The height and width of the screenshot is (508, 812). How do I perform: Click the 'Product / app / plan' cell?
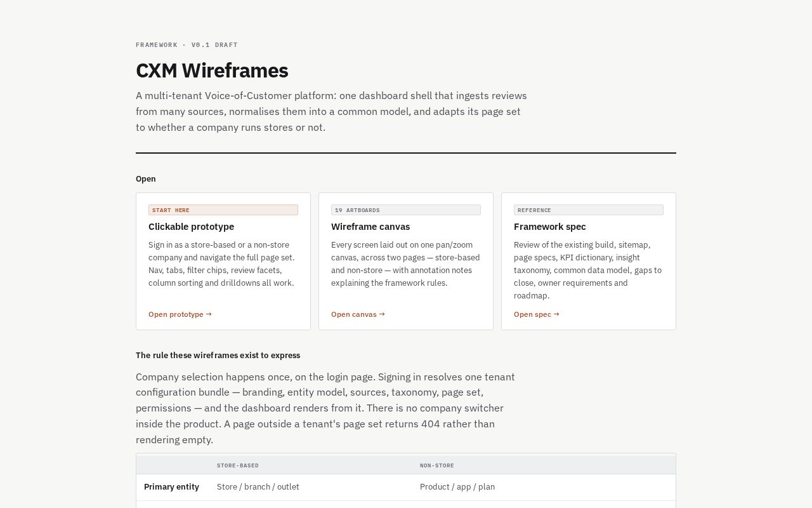coord(457,487)
